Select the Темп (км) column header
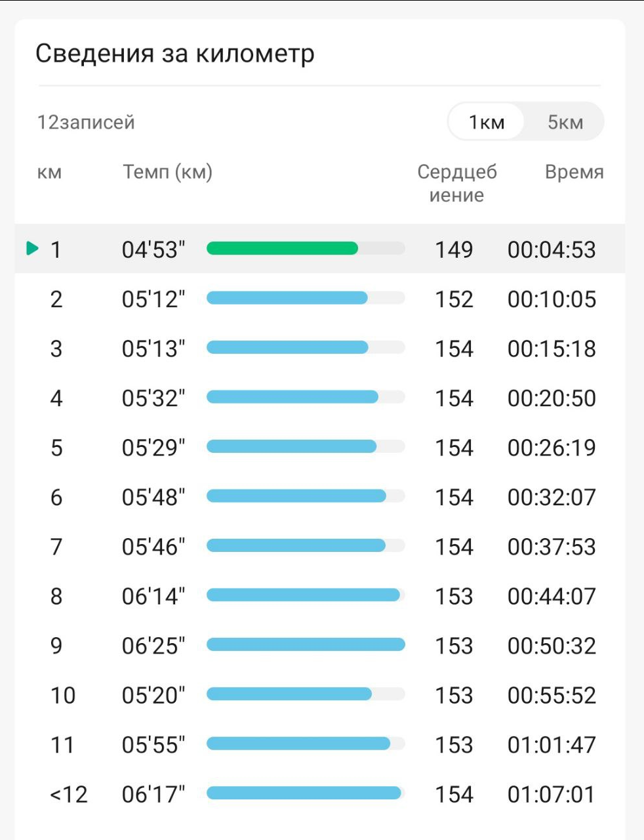Screen dimensions: 644x840 (x=167, y=173)
